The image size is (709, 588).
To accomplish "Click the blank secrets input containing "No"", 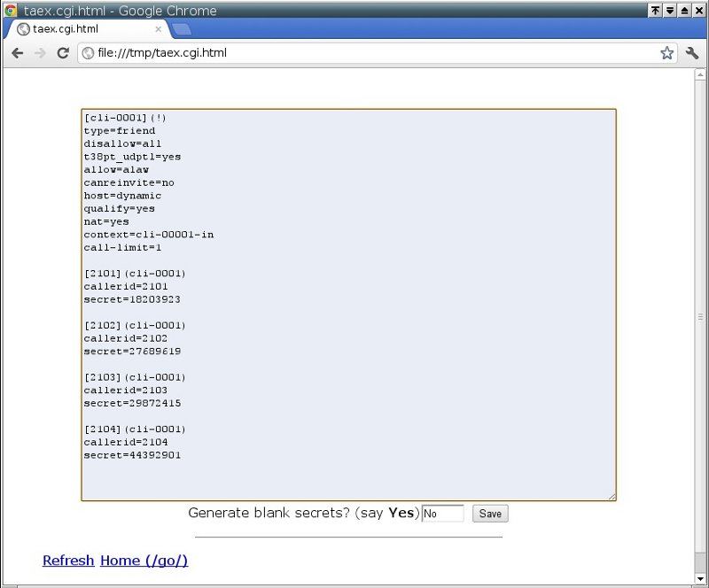I will [442, 514].
